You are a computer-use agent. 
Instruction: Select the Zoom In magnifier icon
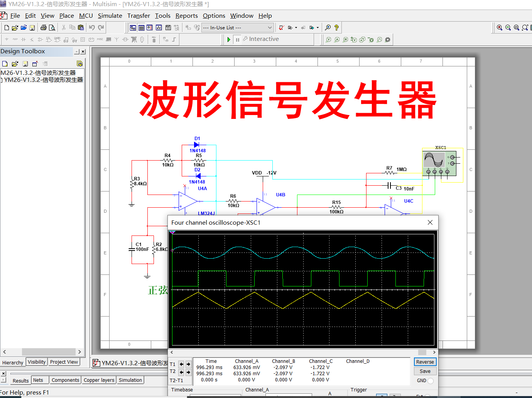tap(500, 27)
